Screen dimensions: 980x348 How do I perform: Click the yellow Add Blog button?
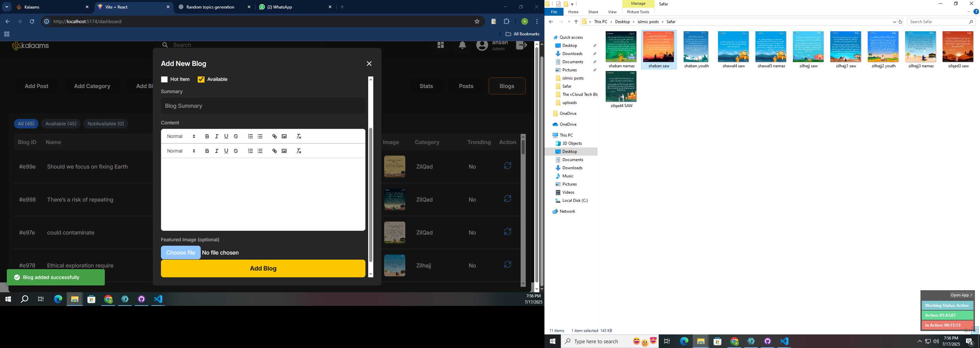coord(263,268)
